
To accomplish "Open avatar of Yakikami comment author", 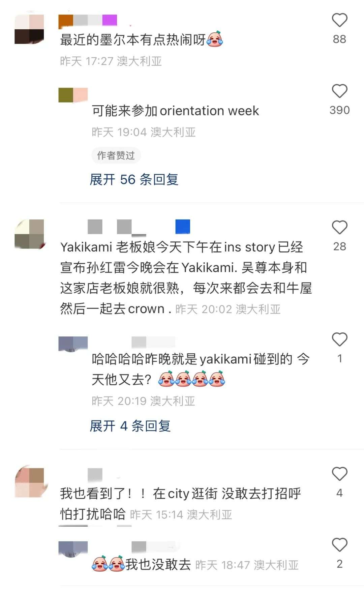I will click(x=29, y=234).
